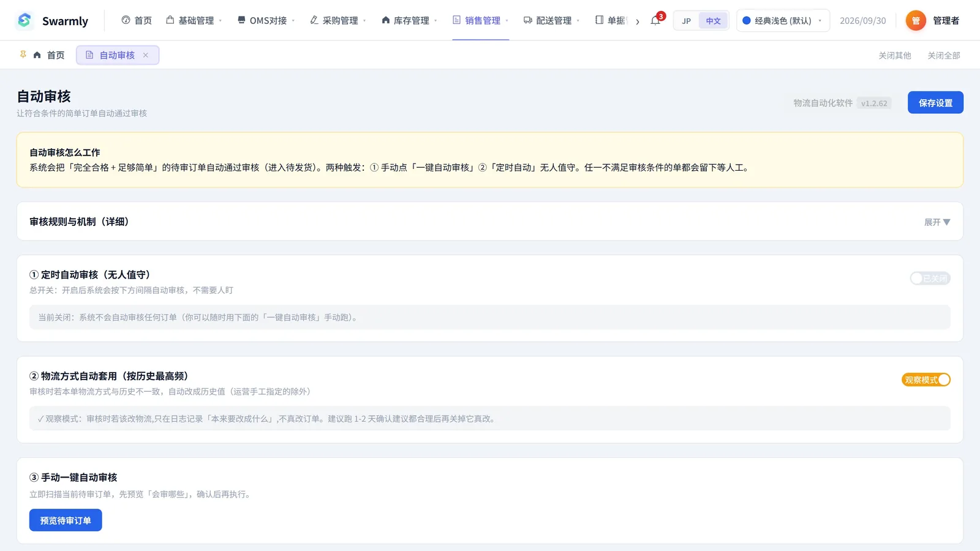The image size is (980, 551).
Task: Click the 观察模式 explanation message
Action: click(490, 419)
